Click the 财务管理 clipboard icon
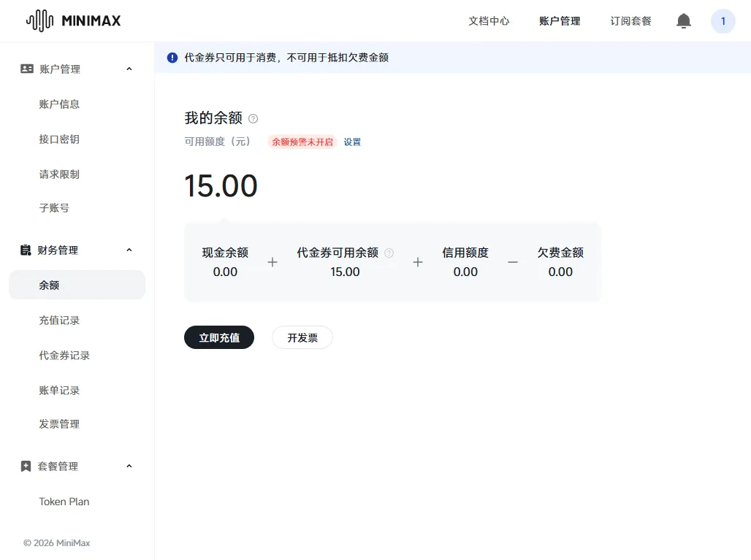751x560 pixels. [26, 250]
